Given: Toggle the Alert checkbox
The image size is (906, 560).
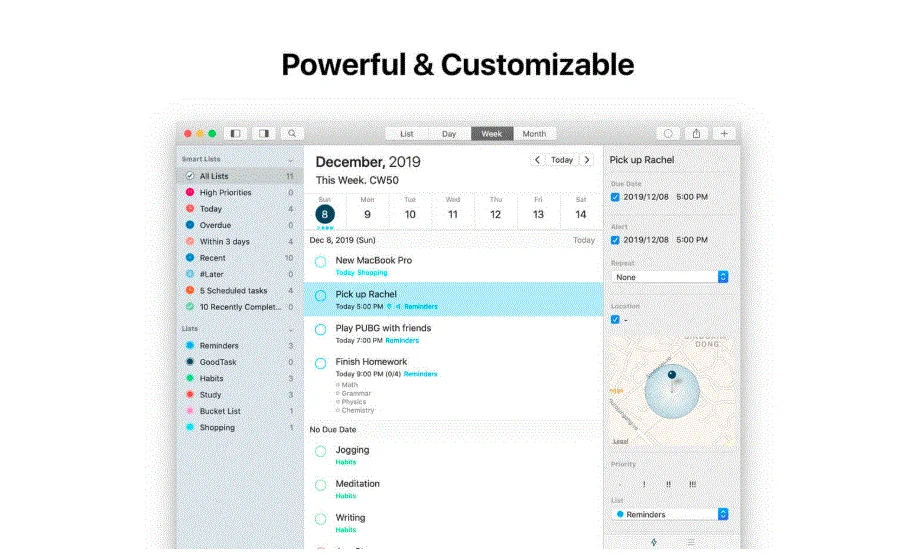Looking at the screenshot, I should (615, 240).
